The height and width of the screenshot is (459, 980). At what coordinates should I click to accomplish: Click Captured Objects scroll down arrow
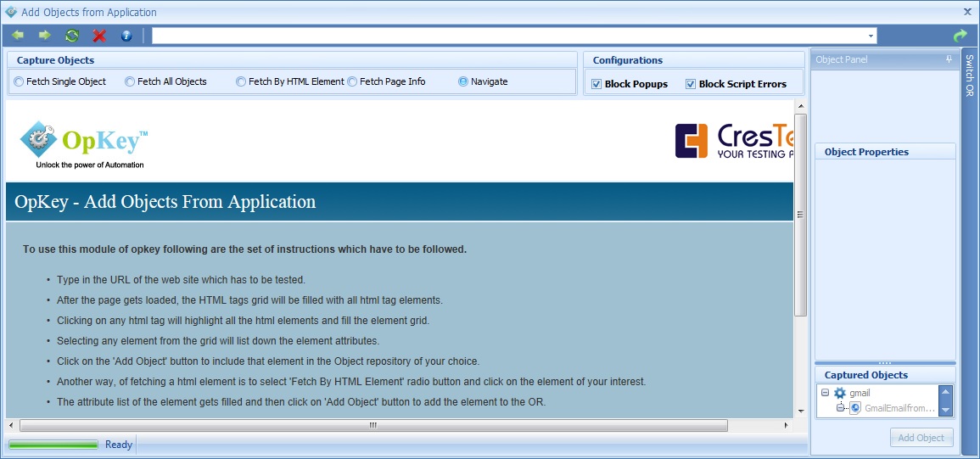945,410
